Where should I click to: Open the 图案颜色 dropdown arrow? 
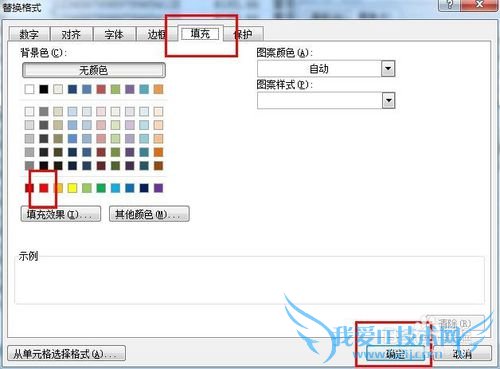(388, 69)
